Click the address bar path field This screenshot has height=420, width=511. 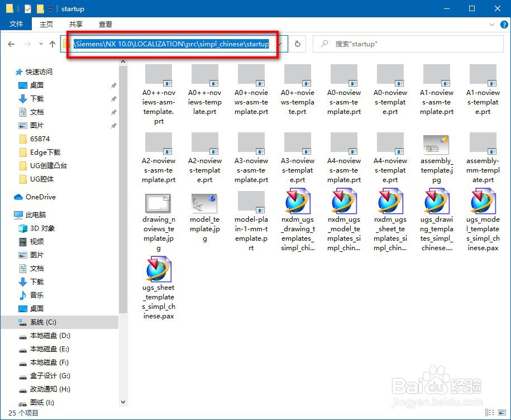coord(171,44)
